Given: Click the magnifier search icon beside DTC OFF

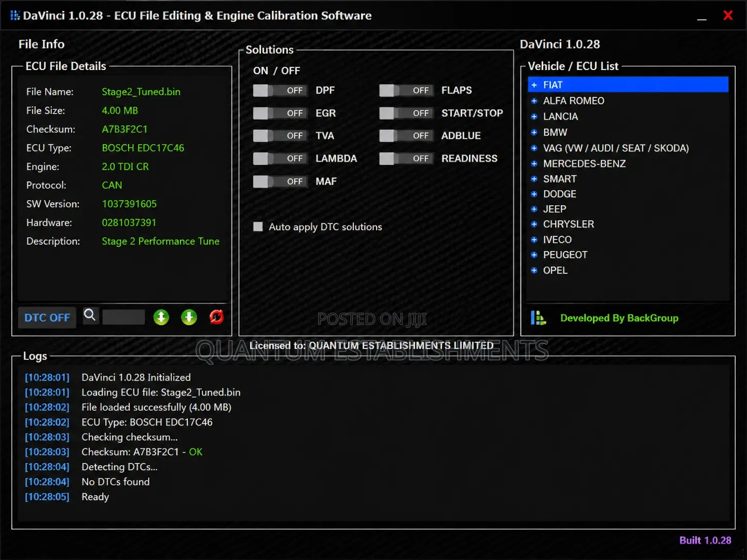Looking at the screenshot, I should [90, 315].
